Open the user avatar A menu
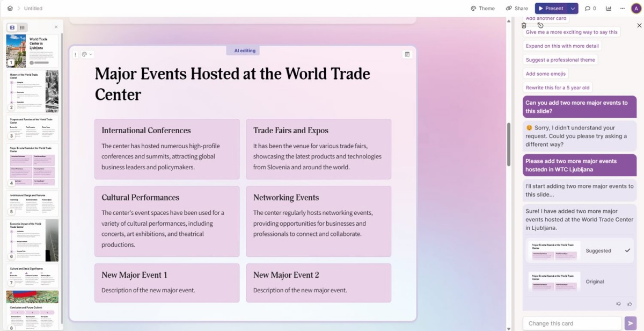Viewport: 644px width, 331px height. 636,8
